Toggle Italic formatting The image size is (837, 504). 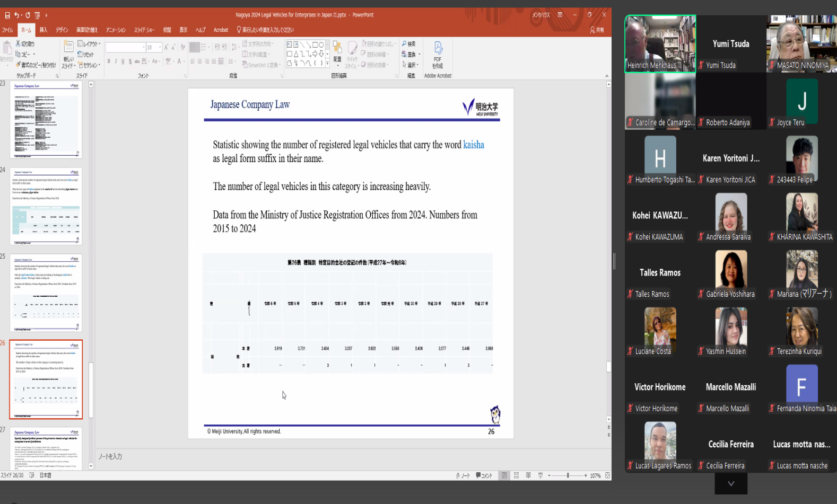116,61
